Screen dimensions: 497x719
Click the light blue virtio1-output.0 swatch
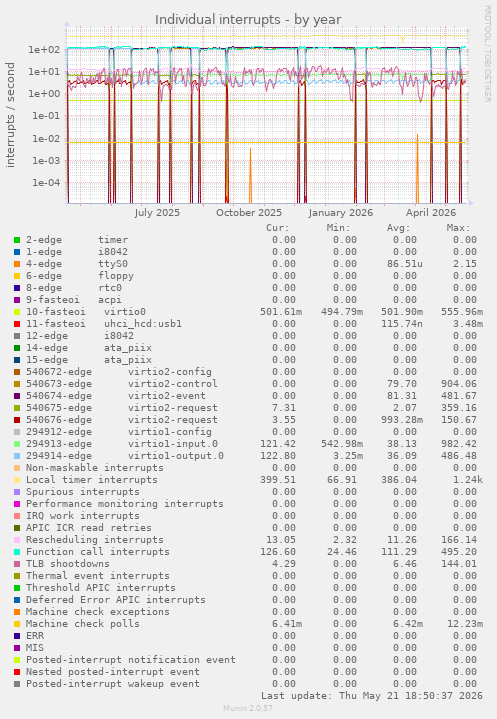[17, 456]
